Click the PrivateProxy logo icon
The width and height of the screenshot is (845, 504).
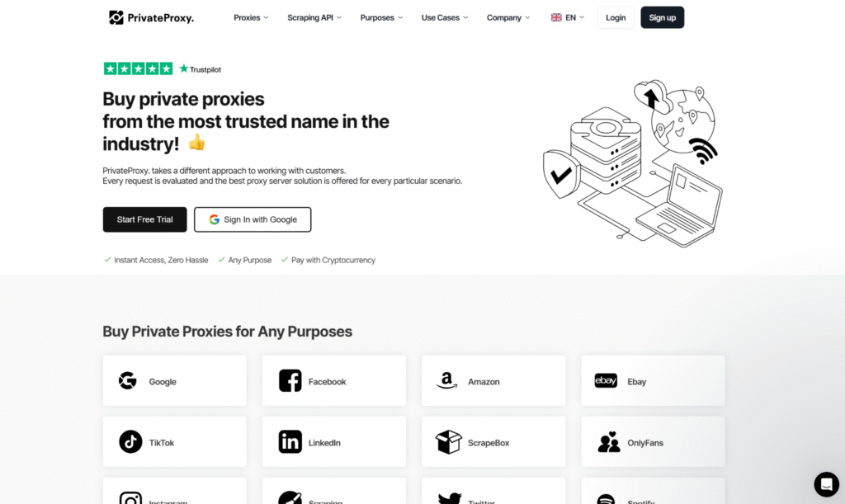(x=116, y=17)
